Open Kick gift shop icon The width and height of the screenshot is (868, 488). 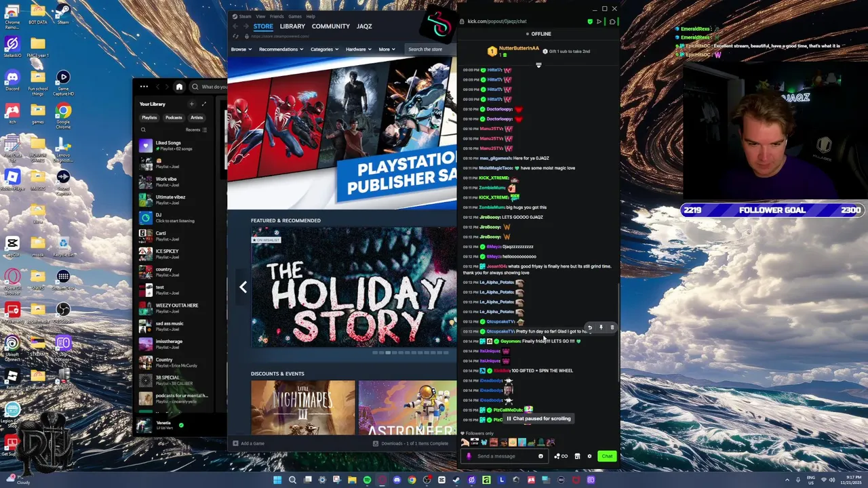click(577, 456)
